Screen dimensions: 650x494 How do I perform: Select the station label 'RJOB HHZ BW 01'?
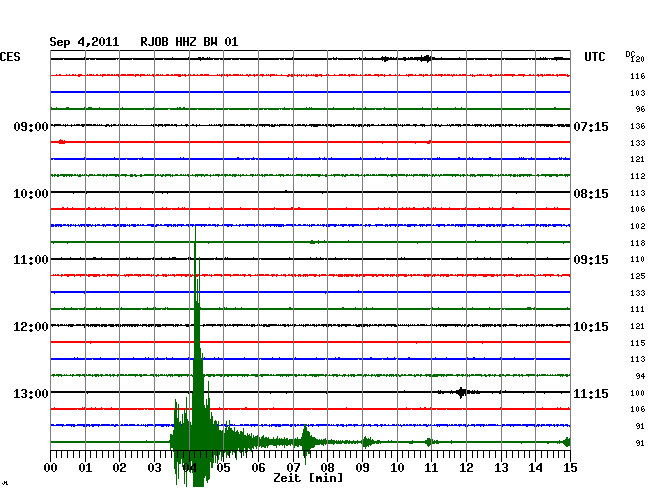click(x=189, y=42)
